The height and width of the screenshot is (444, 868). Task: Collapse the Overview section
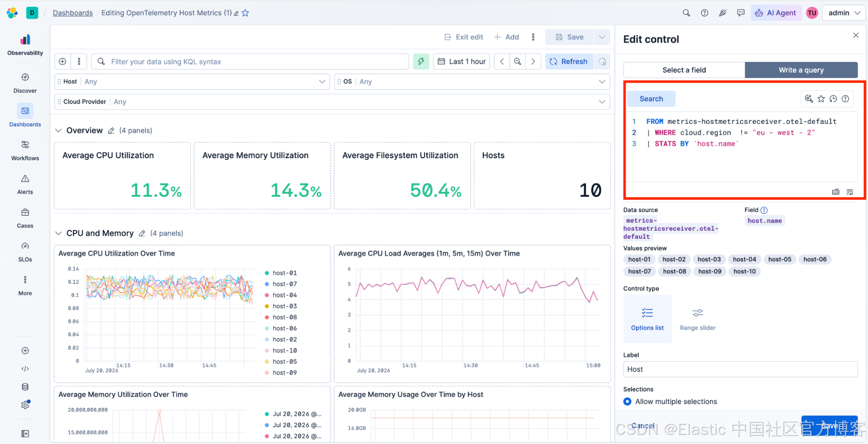click(x=59, y=131)
